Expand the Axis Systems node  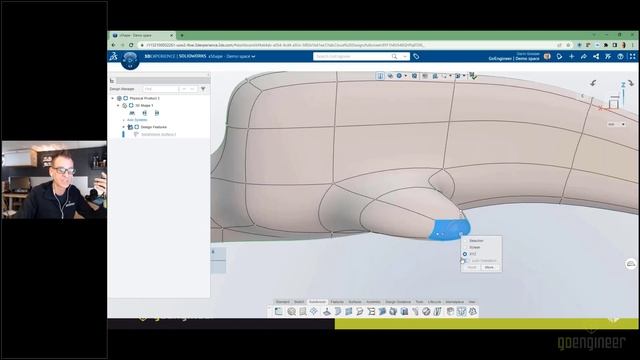pyautogui.click(x=124, y=120)
